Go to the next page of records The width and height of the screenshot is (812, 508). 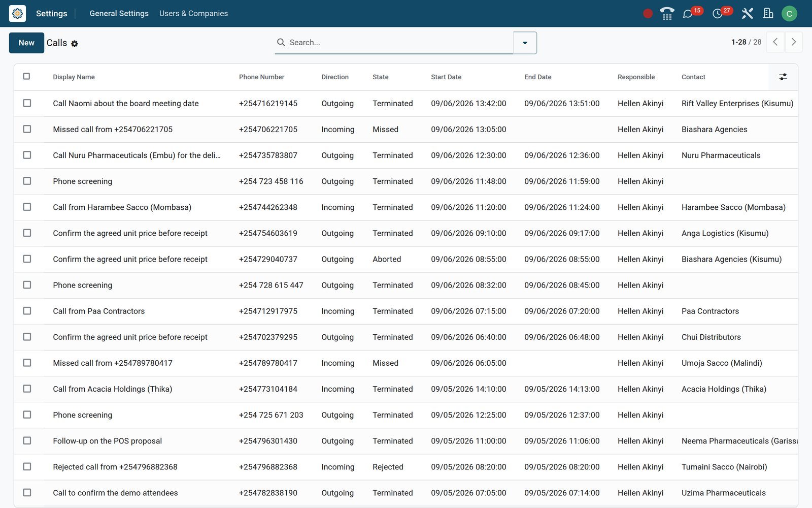794,42
